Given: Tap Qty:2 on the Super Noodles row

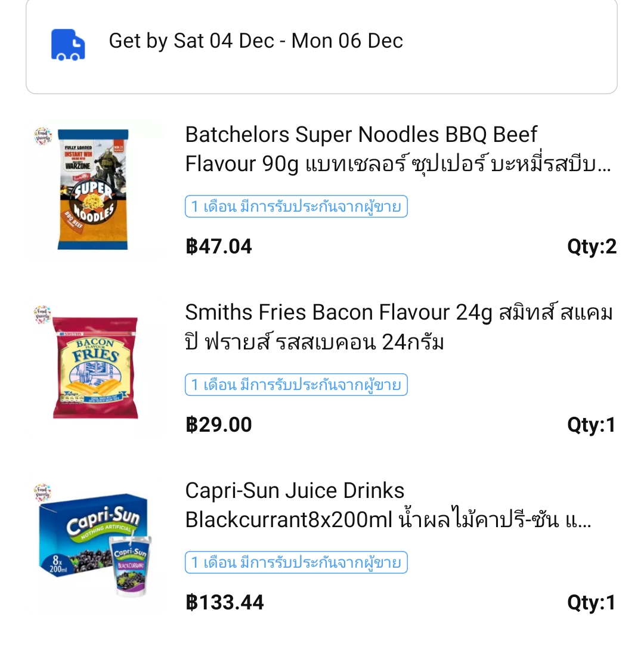Looking at the screenshot, I should [592, 247].
